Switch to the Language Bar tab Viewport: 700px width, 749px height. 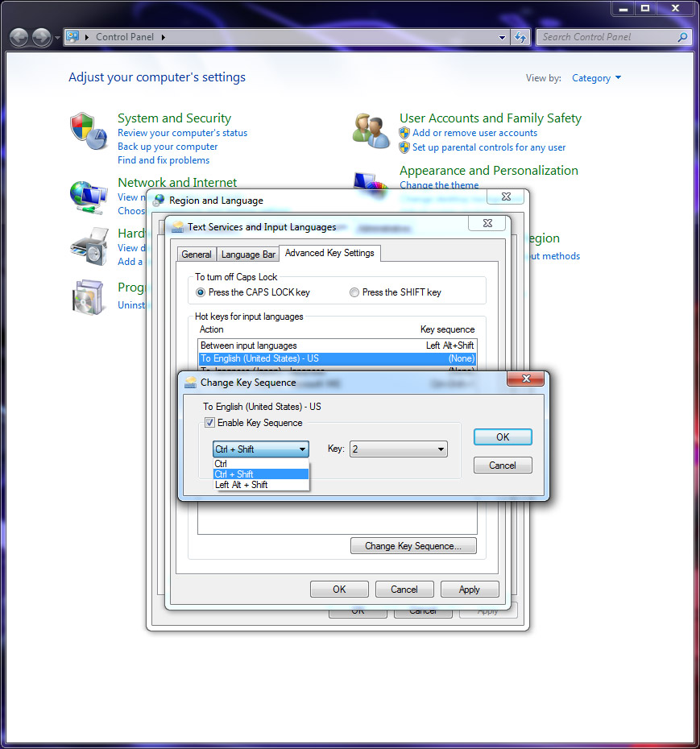tap(247, 253)
